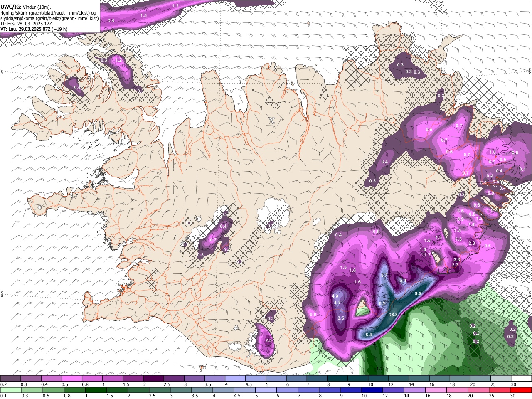Click darkest green rain swatch between 1 and 1.5

pyautogui.click(x=96, y=390)
